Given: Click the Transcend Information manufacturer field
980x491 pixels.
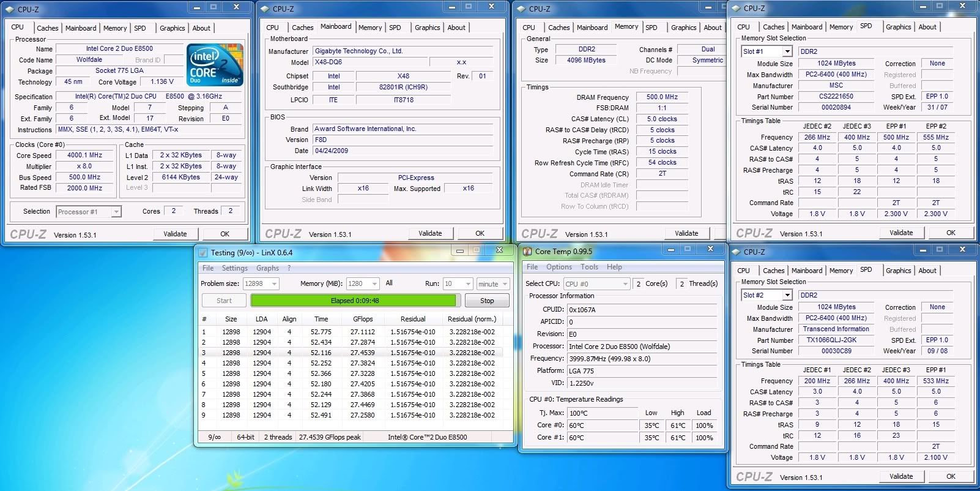Looking at the screenshot, I should tap(836, 329).
